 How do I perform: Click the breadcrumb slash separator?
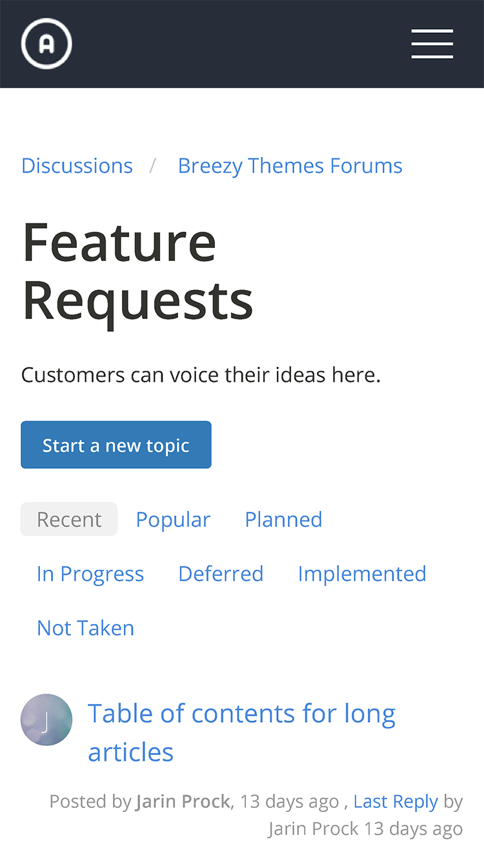click(x=153, y=165)
